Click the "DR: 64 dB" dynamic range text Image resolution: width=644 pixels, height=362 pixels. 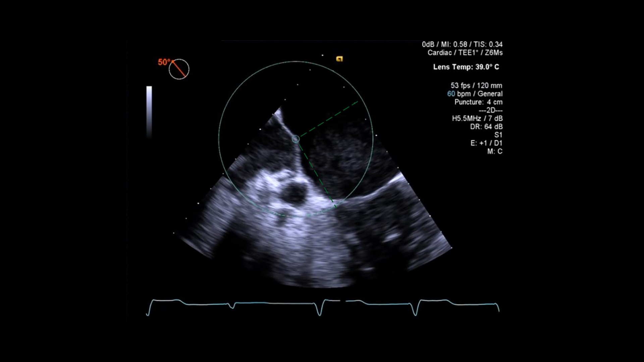click(x=486, y=126)
